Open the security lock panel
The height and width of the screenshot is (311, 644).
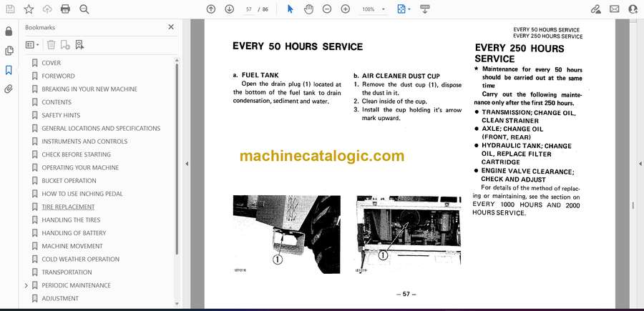coord(9,31)
